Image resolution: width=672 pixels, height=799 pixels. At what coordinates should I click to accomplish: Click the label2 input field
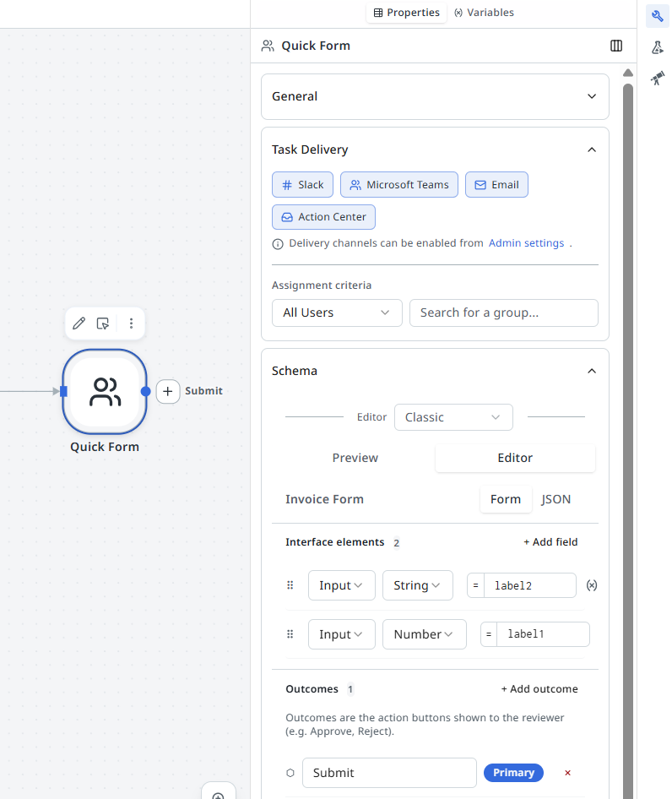click(x=530, y=585)
